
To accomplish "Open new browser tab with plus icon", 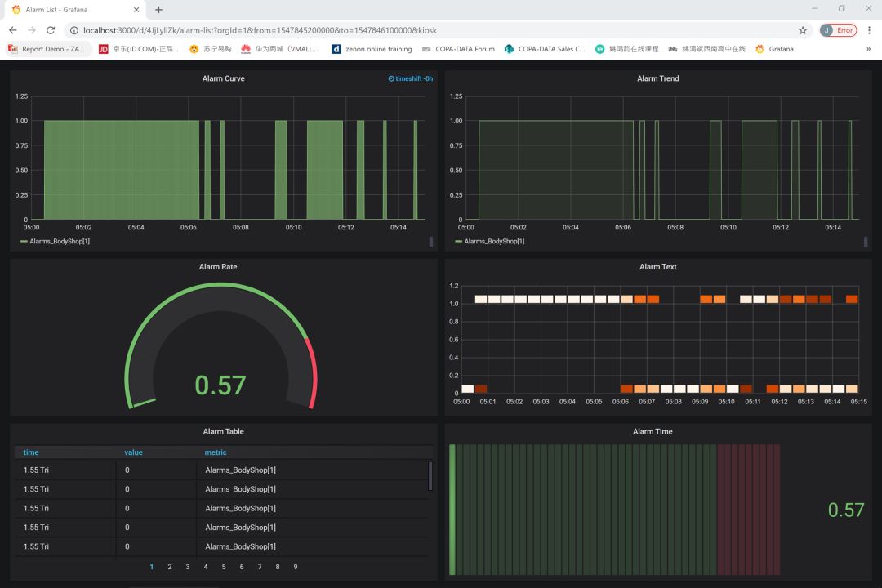I will (x=158, y=10).
